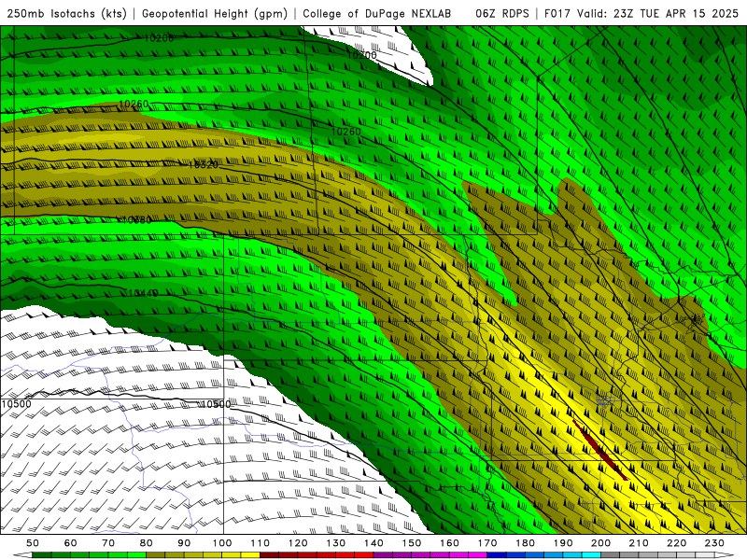Pick the cyan swatch just before 200
The width and height of the screenshot is (747, 560).
point(591,554)
